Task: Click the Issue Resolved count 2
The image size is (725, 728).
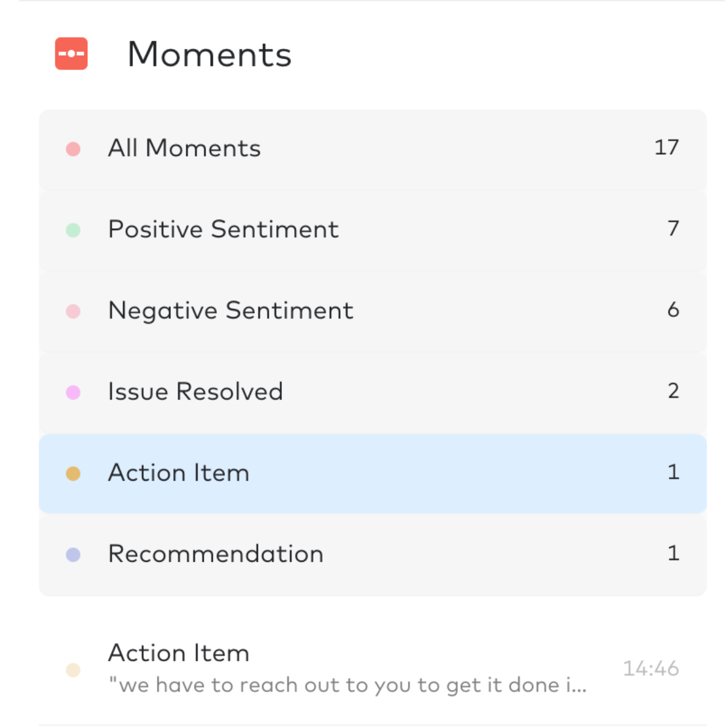Action: coord(673,391)
